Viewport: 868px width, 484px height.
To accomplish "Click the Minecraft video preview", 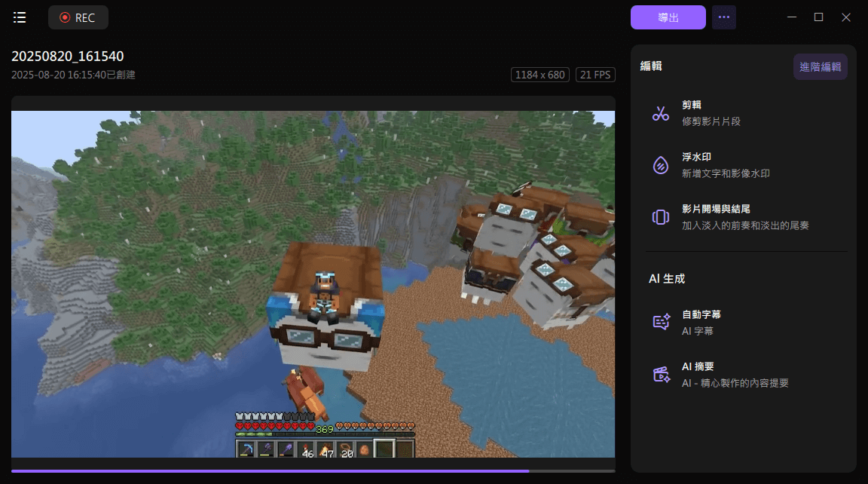I will pos(313,284).
